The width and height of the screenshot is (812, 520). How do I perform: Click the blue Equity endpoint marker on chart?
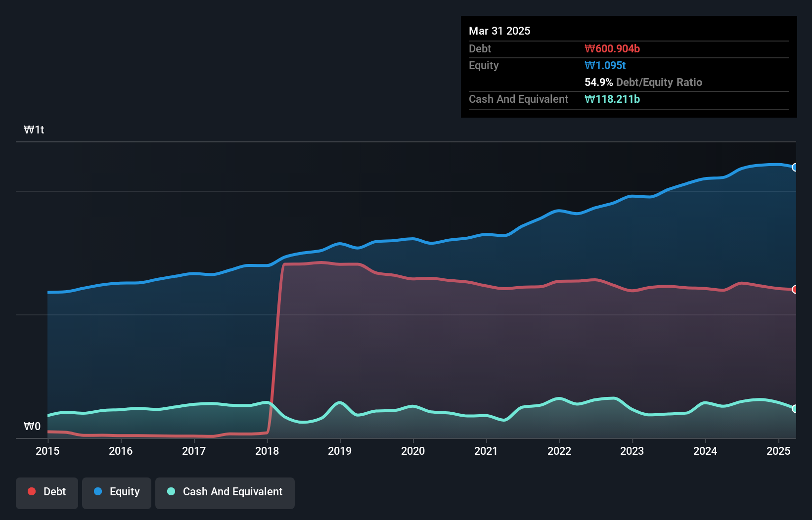[795, 167]
